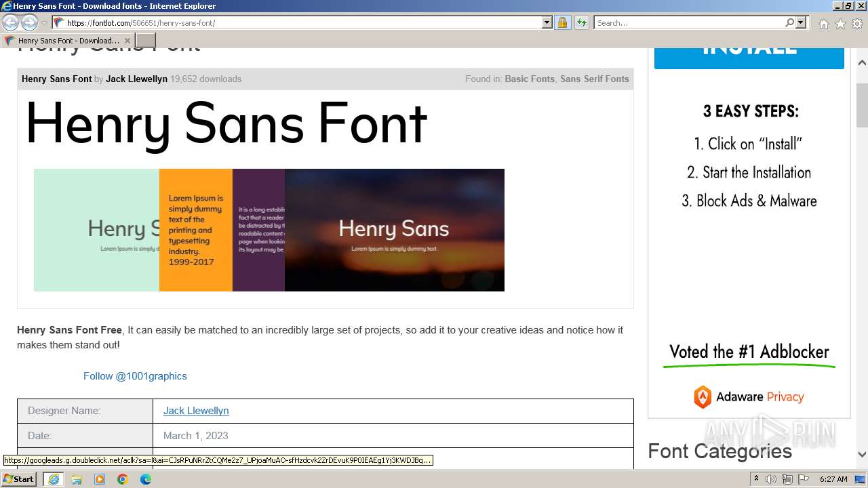Image resolution: width=868 pixels, height=488 pixels.
Task: Restore down the Internet Explorer window
Action: click(x=848, y=5)
